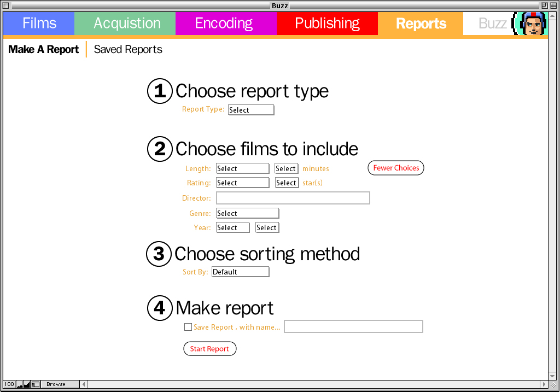
Task: Click the zoom out mountain icon
Action: pos(20,384)
